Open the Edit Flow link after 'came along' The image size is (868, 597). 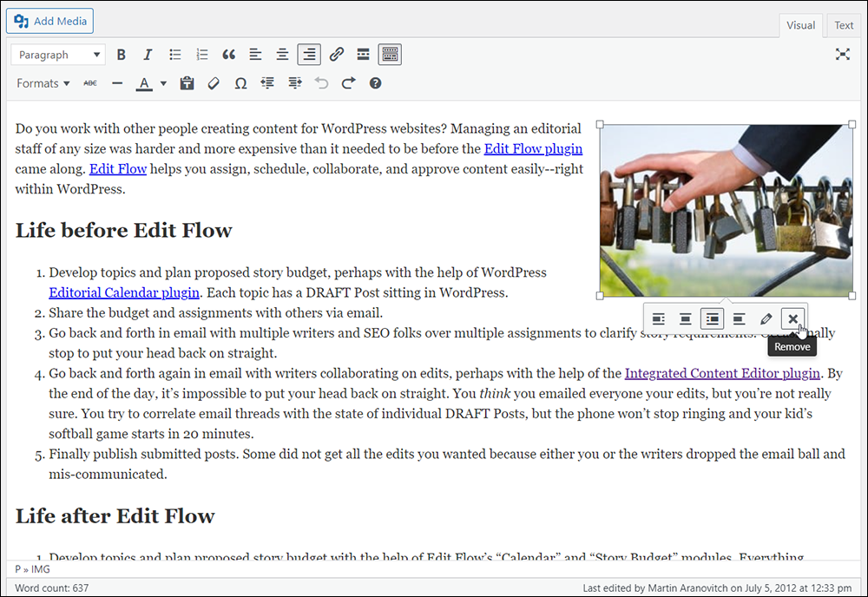tap(118, 168)
